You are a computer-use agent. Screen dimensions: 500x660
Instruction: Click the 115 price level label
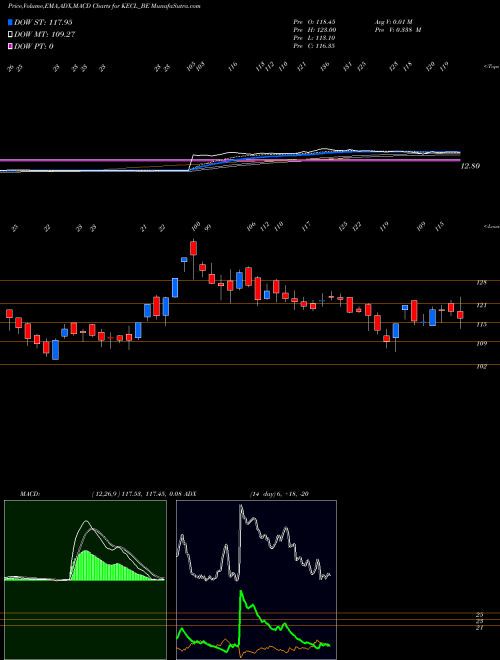tap(482, 324)
